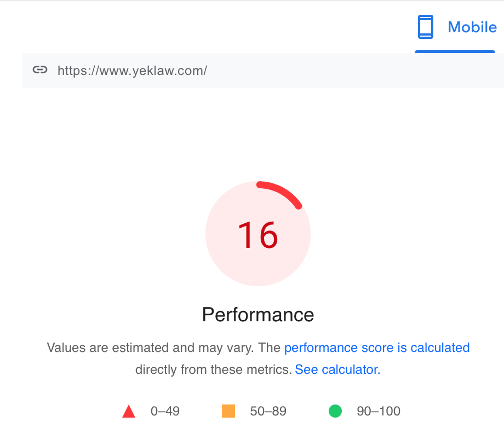Click the 90–100 range label
This screenshot has width=504, height=422.
[x=379, y=411]
